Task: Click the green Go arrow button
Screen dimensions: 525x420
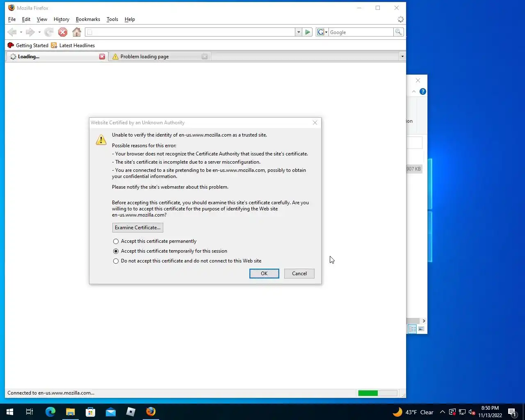Action: pos(308,32)
